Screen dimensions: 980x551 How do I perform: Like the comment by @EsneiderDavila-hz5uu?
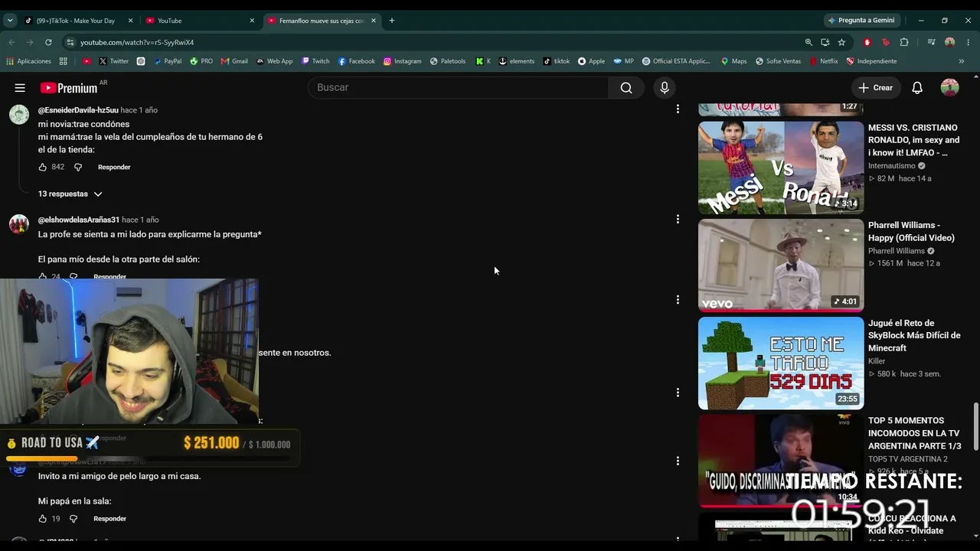[x=43, y=167]
